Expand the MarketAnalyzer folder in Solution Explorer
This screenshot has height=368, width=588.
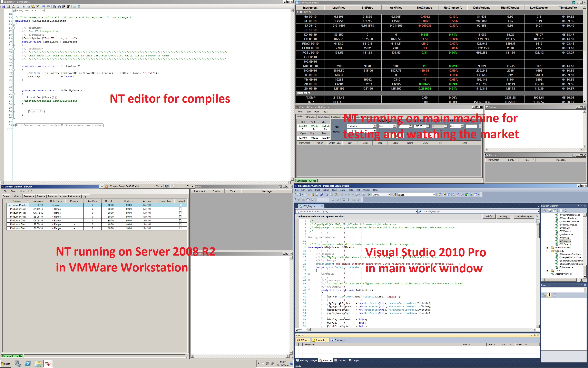[x=547, y=248]
